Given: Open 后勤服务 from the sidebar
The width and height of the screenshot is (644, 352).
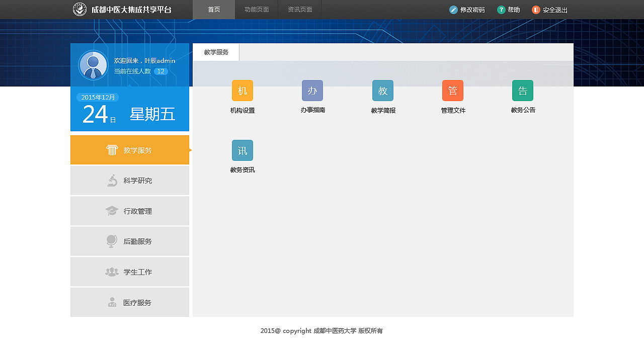Looking at the screenshot, I should (129, 241).
